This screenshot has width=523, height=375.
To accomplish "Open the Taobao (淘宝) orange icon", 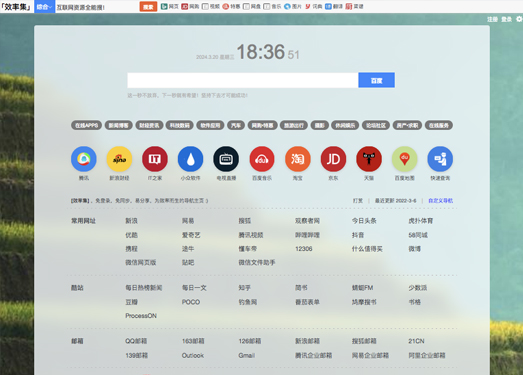I will click(298, 159).
